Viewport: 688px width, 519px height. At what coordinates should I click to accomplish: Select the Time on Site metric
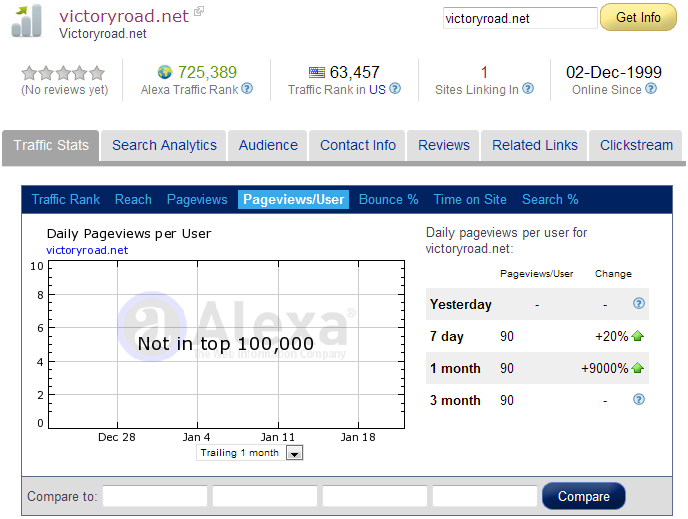[x=470, y=199]
